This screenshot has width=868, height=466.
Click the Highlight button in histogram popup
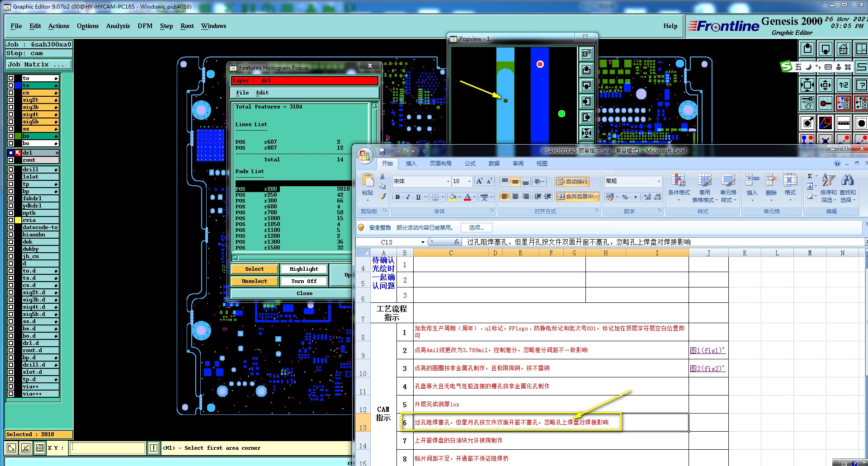pos(304,269)
